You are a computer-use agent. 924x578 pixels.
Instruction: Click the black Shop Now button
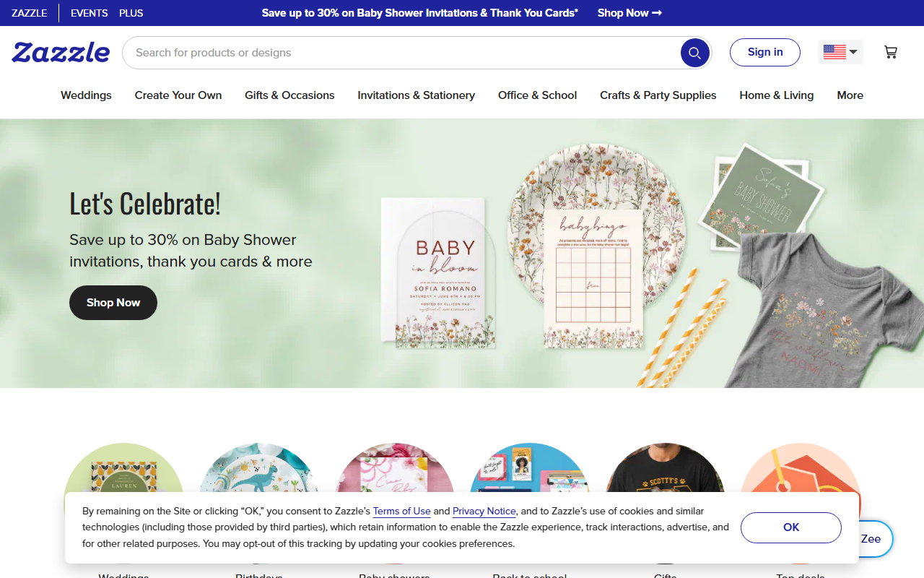[x=113, y=303]
